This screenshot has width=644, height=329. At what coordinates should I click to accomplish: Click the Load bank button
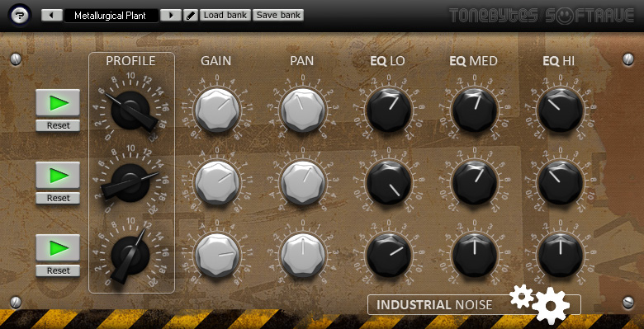click(225, 16)
